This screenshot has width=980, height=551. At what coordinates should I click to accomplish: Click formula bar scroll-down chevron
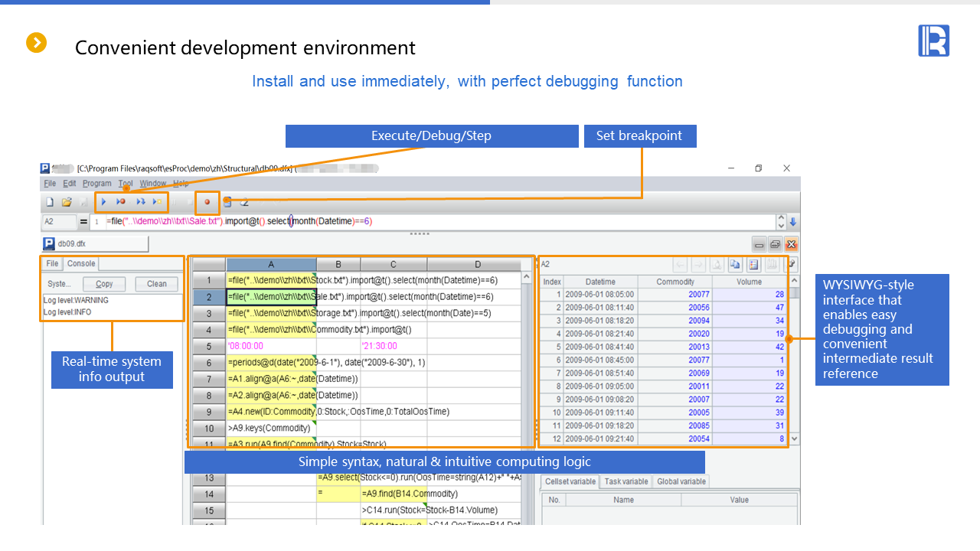click(x=781, y=226)
